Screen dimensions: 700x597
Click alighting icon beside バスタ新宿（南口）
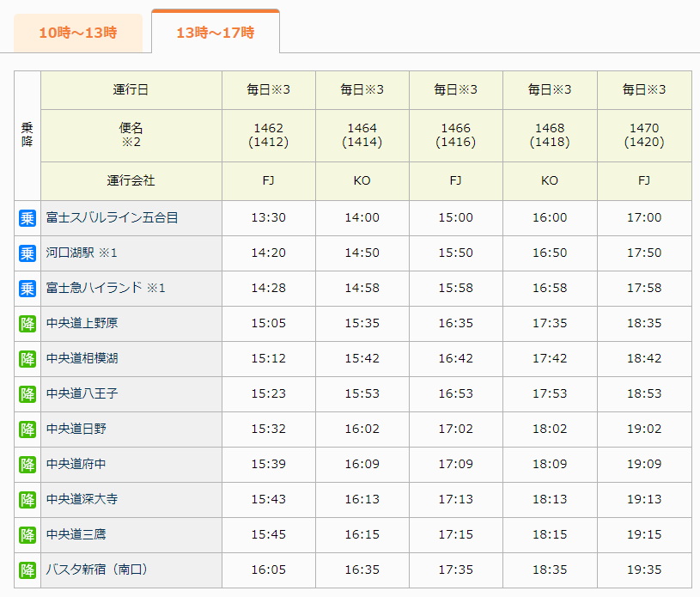(27, 570)
